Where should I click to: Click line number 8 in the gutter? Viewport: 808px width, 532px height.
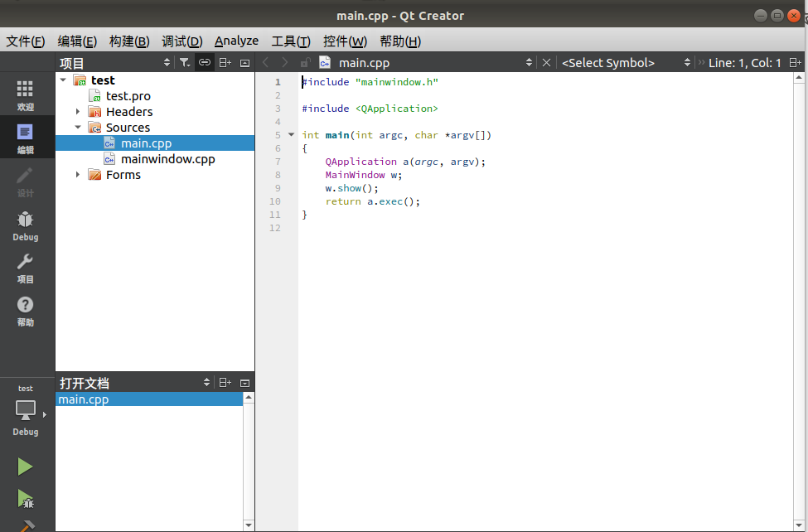[278, 175]
